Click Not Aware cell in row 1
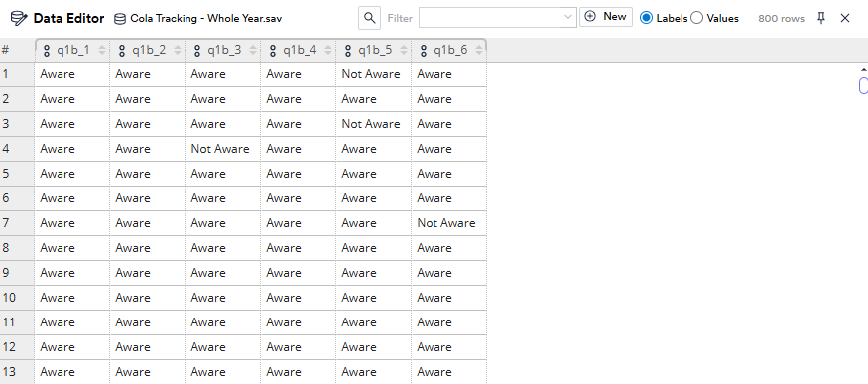Screen dimensions: 868x384 [x=373, y=74]
